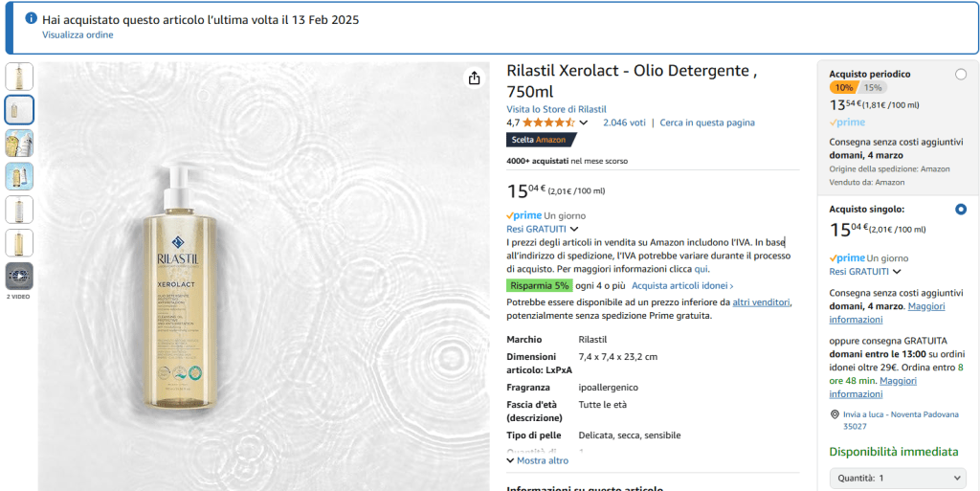Click the Risparmia 5% green badge
Image resolution: width=980 pixels, height=491 pixels.
point(540,285)
